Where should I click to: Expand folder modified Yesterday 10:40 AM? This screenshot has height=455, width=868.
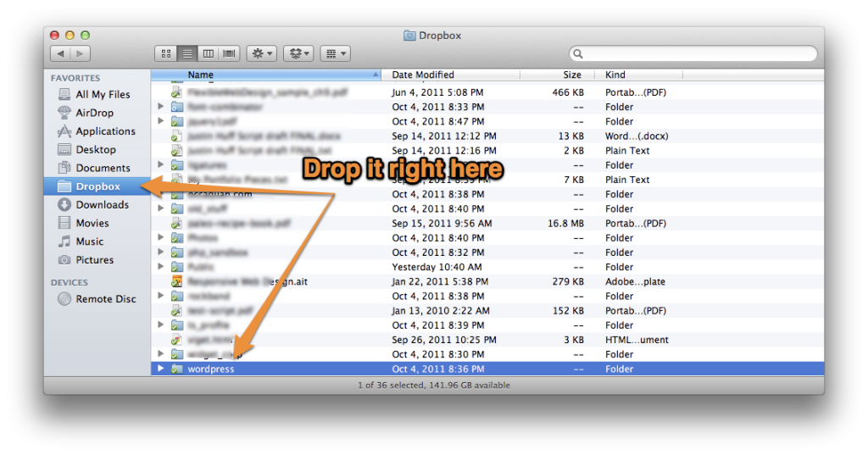(160, 266)
